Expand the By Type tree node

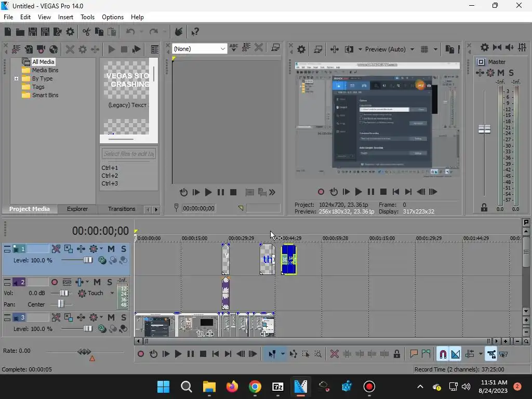click(x=16, y=79)
